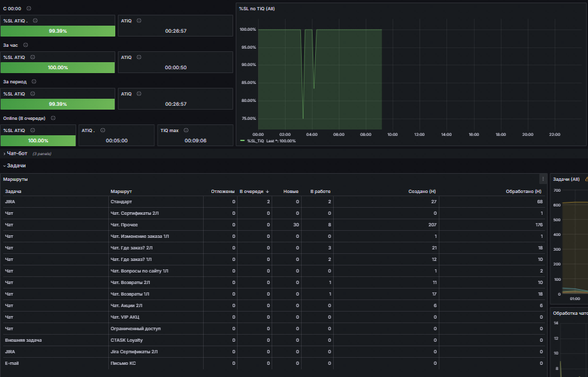The image size is (588, 377).
Task: Sort the table by Обработано (Н) column
Action: point(523,192)
